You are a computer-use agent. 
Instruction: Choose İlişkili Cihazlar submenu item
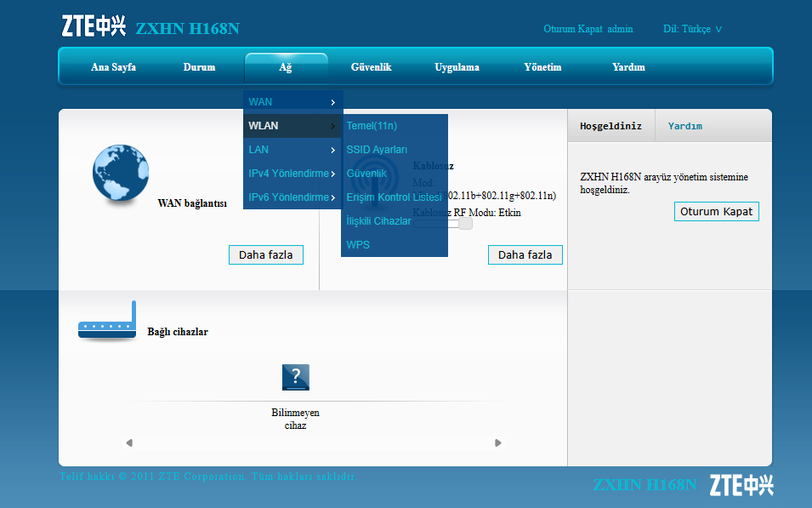pyautogui.click(x=394, y=221)
